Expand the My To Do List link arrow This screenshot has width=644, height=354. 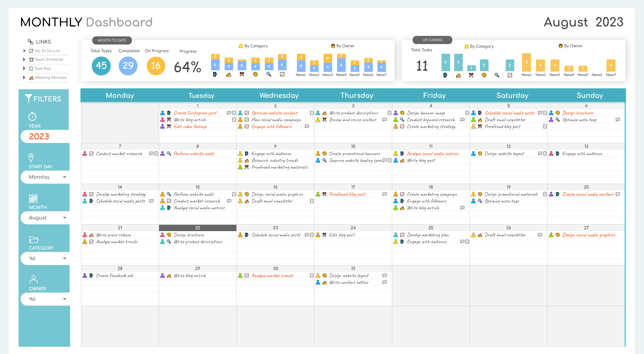(24, 51)
